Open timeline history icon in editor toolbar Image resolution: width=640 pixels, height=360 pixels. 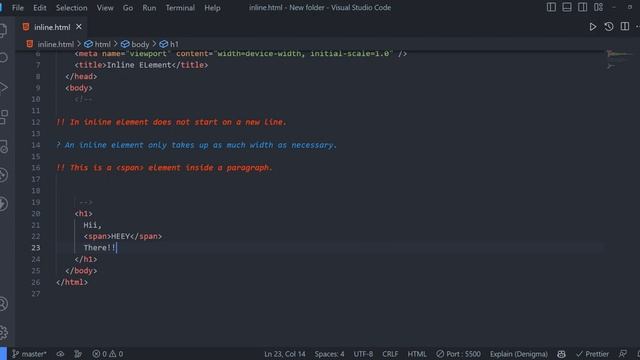pyautogui.click(x=609, y=27)
